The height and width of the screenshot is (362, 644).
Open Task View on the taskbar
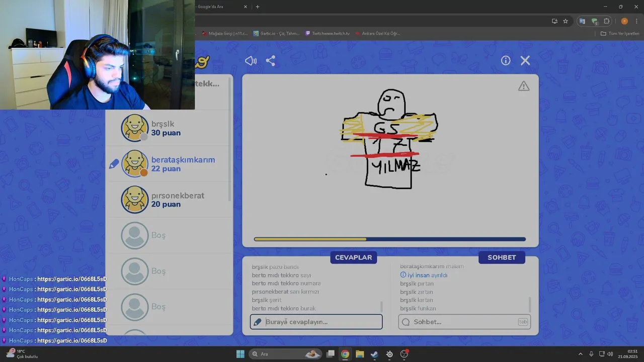coord(331,354)
